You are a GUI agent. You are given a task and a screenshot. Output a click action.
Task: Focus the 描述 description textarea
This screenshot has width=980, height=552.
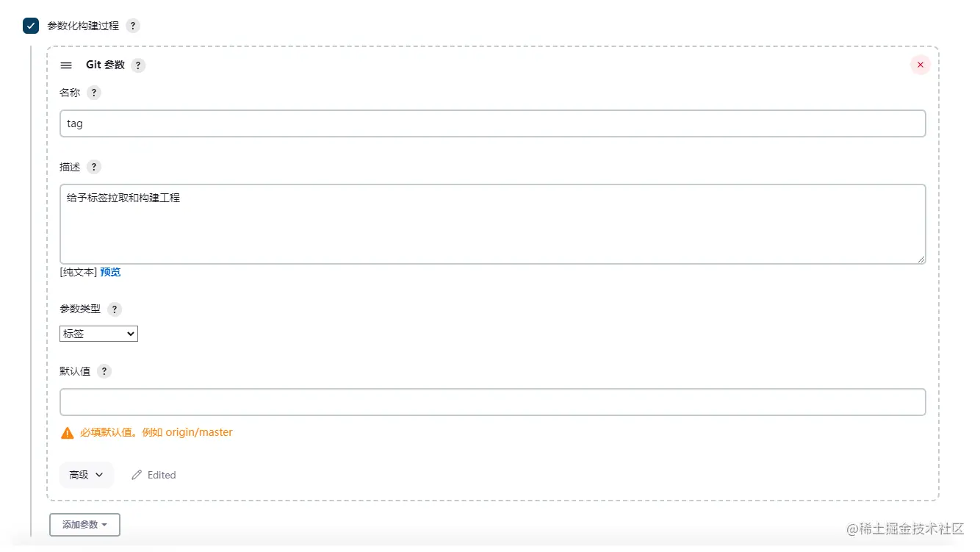pos(492,223)
